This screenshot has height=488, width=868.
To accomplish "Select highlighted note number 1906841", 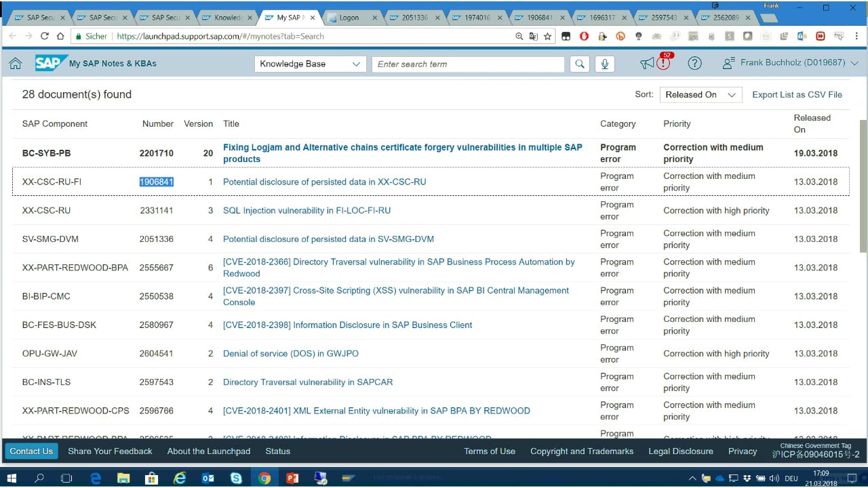I will pos(156,182).
